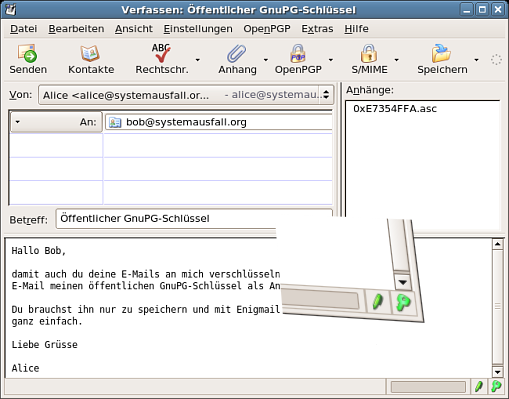
Task: Click the message body vertical scrollbar thumb
Action: [498, 307]
